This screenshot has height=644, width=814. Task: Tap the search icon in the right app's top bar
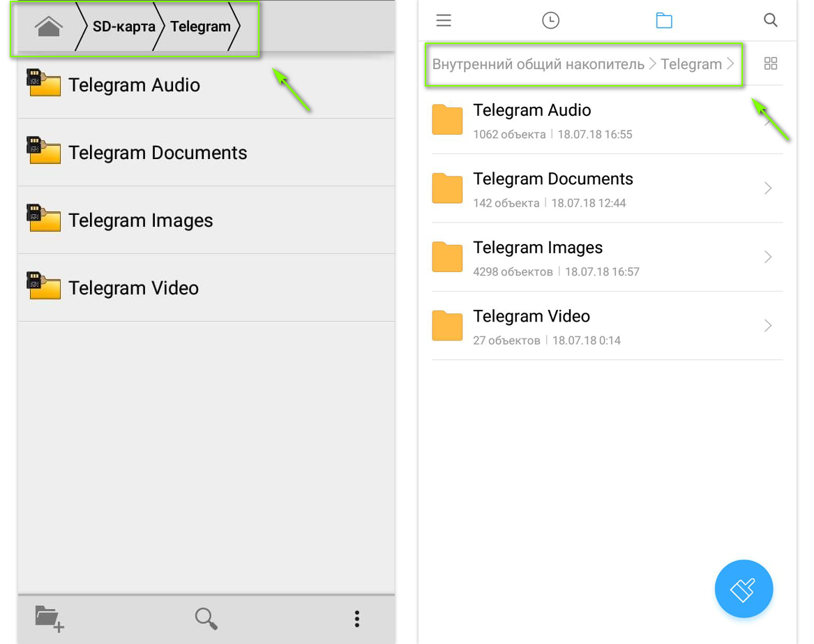pyautogui.click(x=770, y=20)
